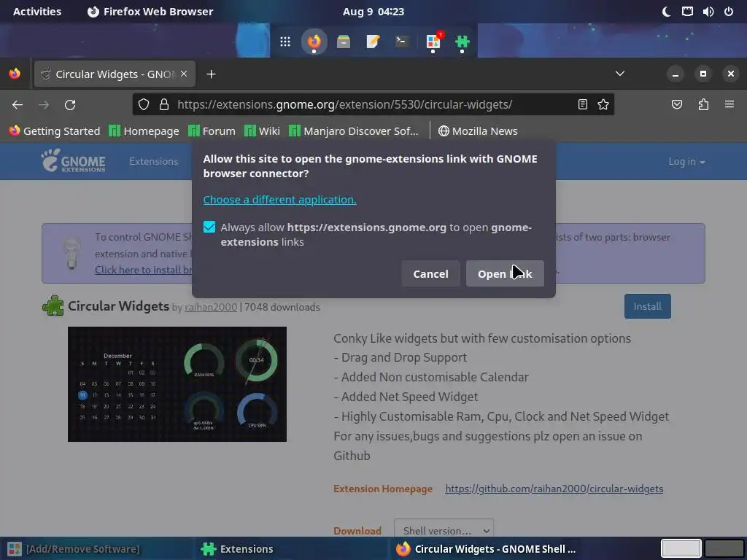This screenshot has width=747, height=560.
Task: Select the Circular Widgets browser tab
Action: (x=115, y=74)
